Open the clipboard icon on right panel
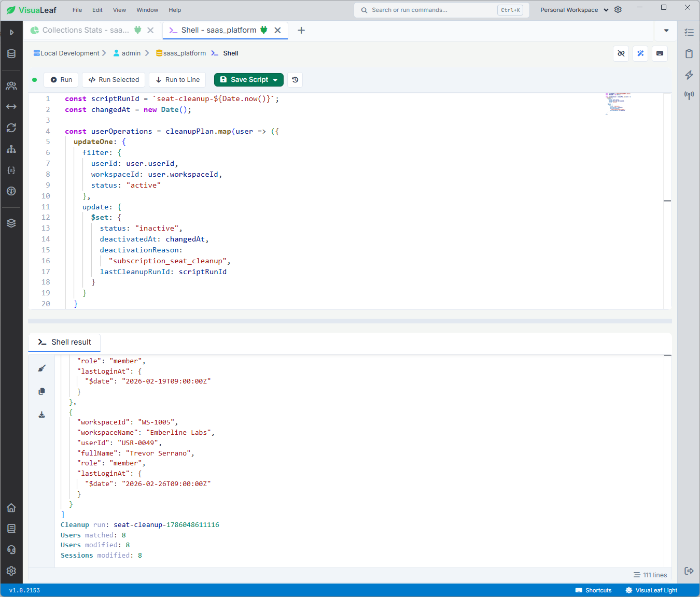 (x=689, y=54)
